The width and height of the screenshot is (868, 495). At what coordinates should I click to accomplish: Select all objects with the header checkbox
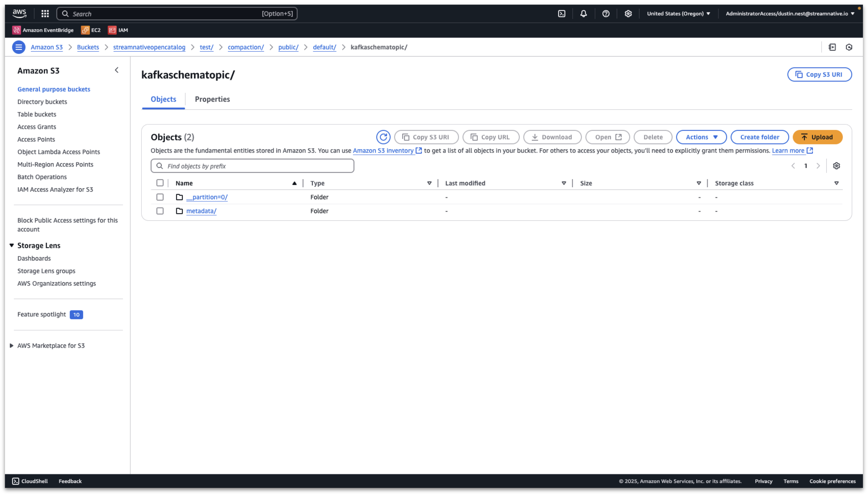click(x=160, y=183)
